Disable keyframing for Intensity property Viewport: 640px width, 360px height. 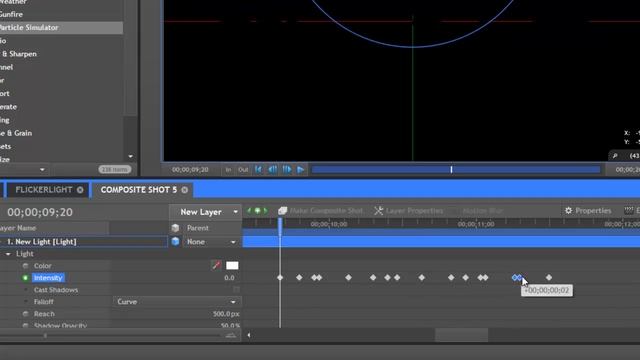click(25, 278)
